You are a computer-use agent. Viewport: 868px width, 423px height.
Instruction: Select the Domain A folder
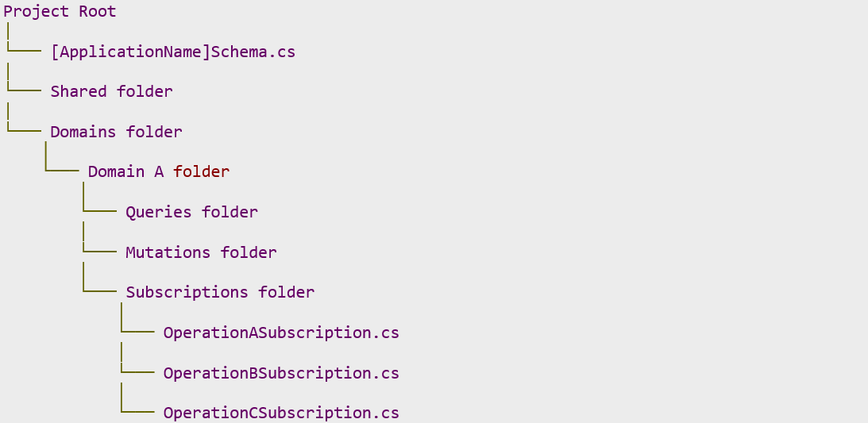pyautogui.click(x=158, y=172)
